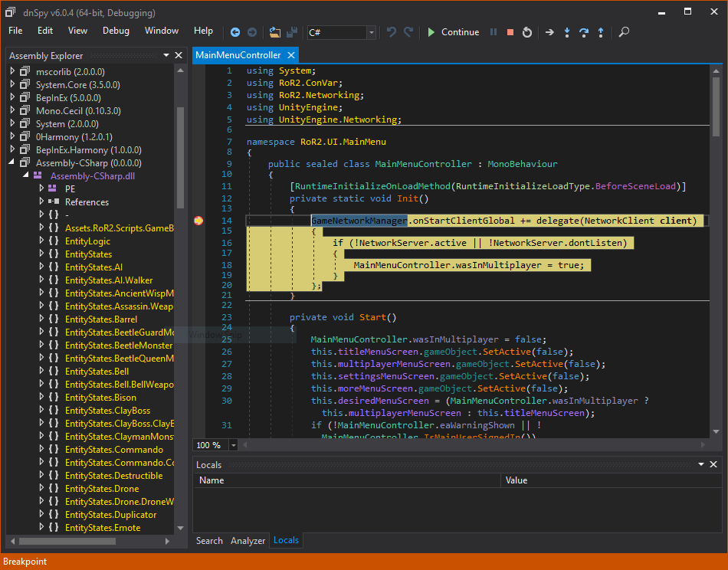The image size is (728, 570).
Task: Click the Breakpoint status bar text
Action: coord(25,562)
